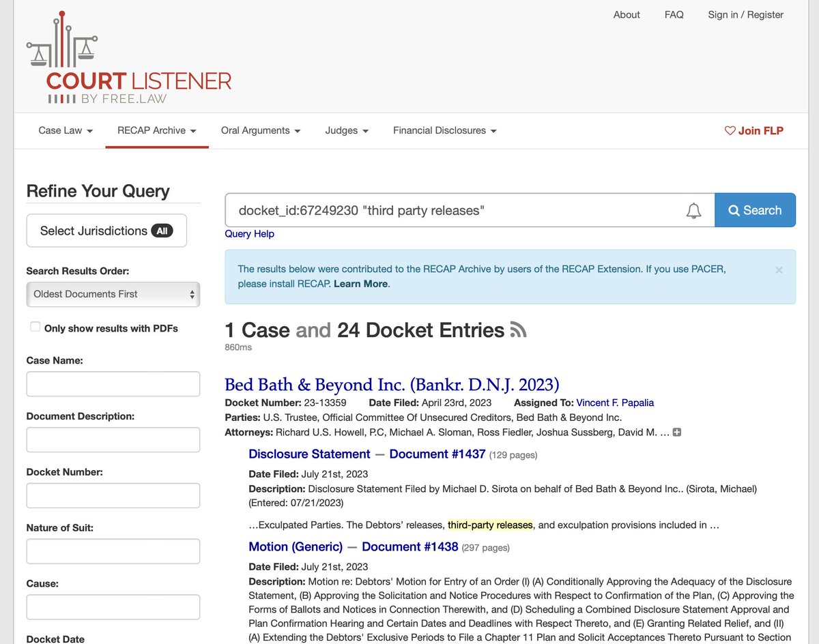819x644 pixels.
Task: Click the (129 pages) text
Action: pyautogui.click(x=513, y=455)
